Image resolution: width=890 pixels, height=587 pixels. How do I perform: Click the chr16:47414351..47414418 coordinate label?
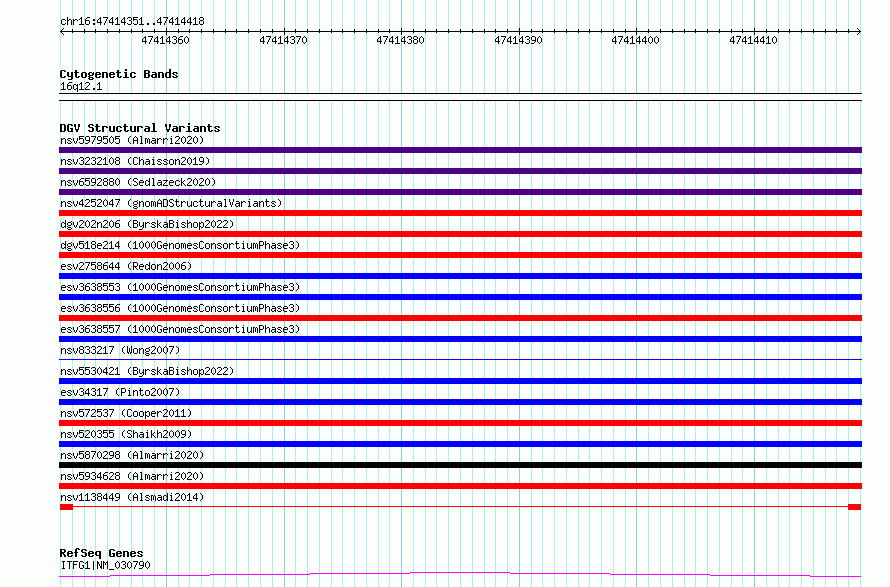click(132, 21)
